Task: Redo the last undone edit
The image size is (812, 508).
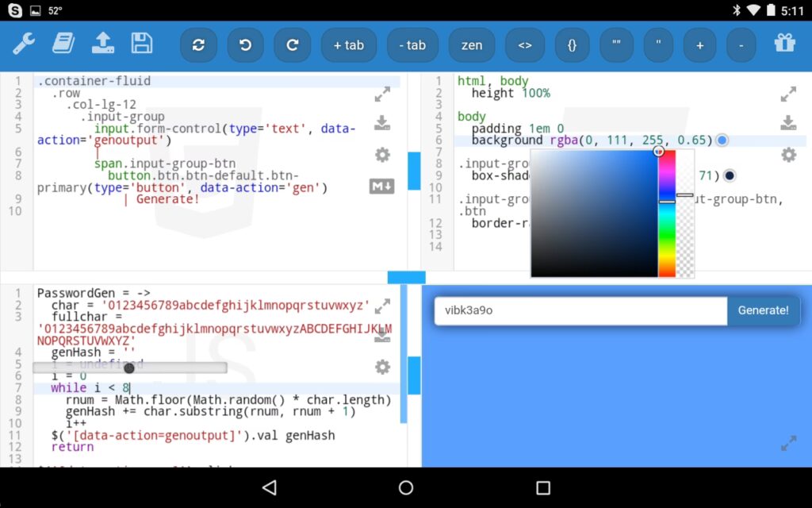Action: pos(292,45)
